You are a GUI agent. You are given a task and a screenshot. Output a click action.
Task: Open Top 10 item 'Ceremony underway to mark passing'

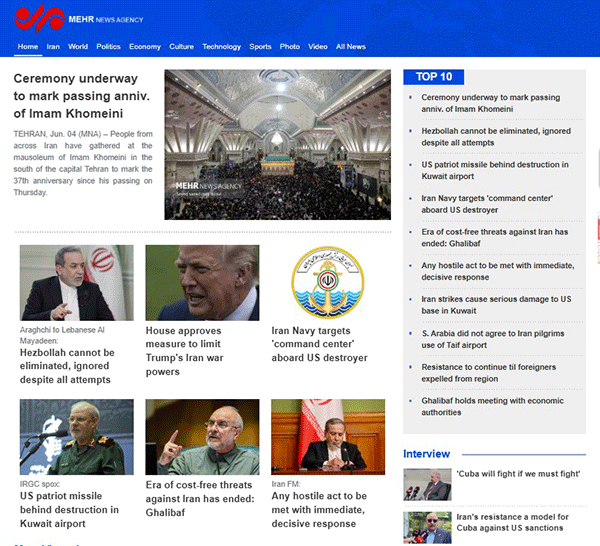point(491,103)
